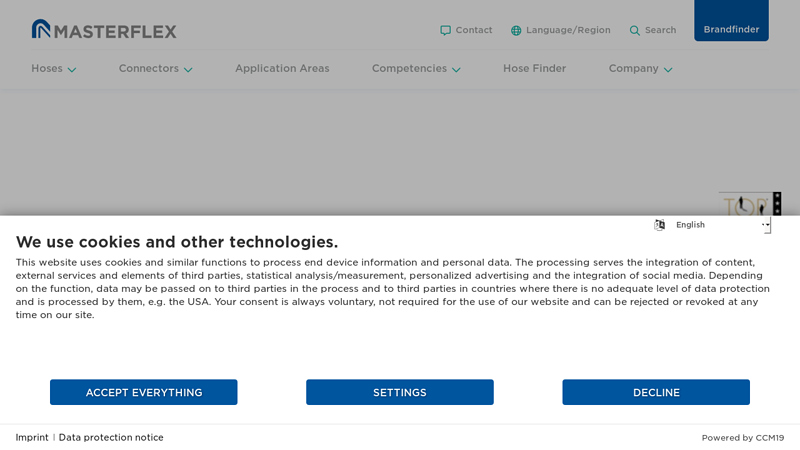Open cookie Settings button
The width and height of the screenshot is (800, 450).
pyautogui.click(x=400, y=392)
